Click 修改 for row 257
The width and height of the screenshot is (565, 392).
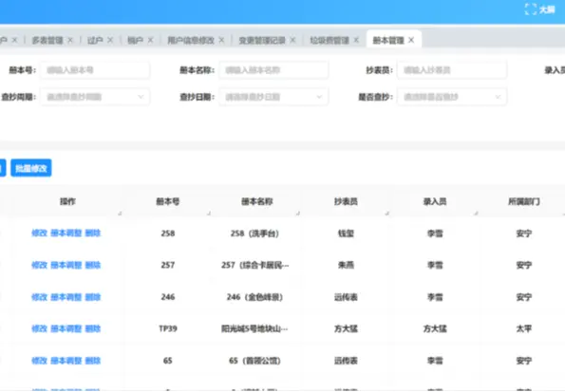pos(39,265)
